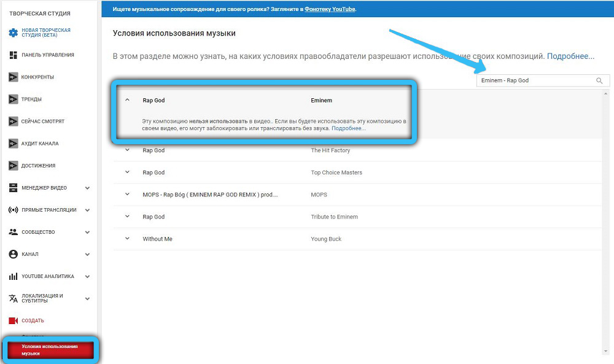Click the gear icon for New Creative Studio

pos(14,33)
